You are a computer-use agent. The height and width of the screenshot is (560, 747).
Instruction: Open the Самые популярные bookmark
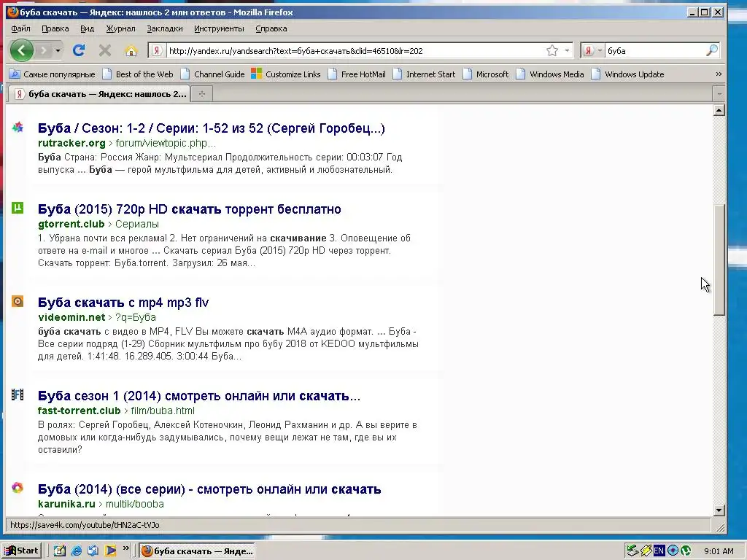[53, 74]
